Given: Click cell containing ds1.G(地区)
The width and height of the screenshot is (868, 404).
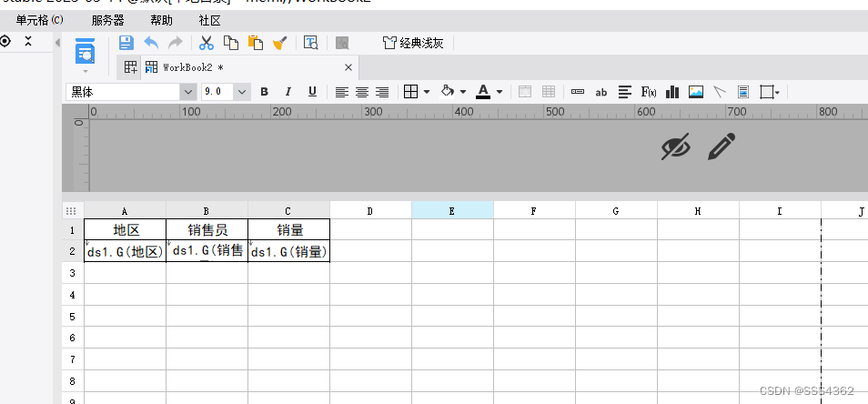Looking at the screenshot, I should point(126,251).
